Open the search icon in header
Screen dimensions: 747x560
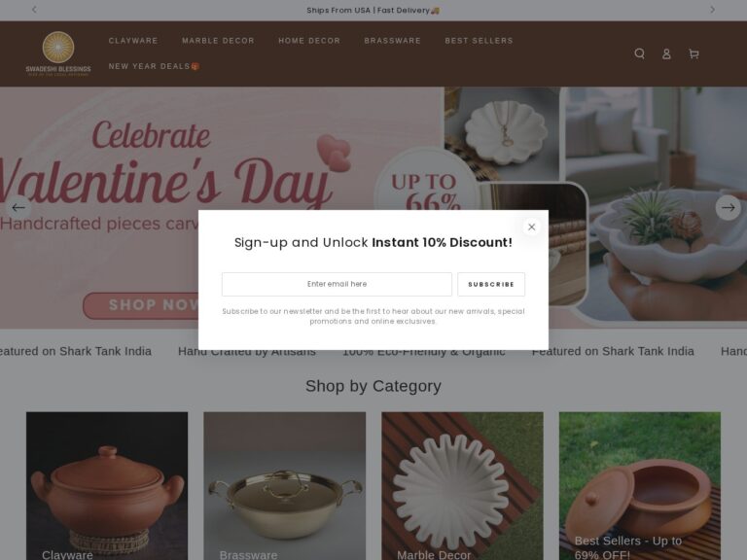639,53
